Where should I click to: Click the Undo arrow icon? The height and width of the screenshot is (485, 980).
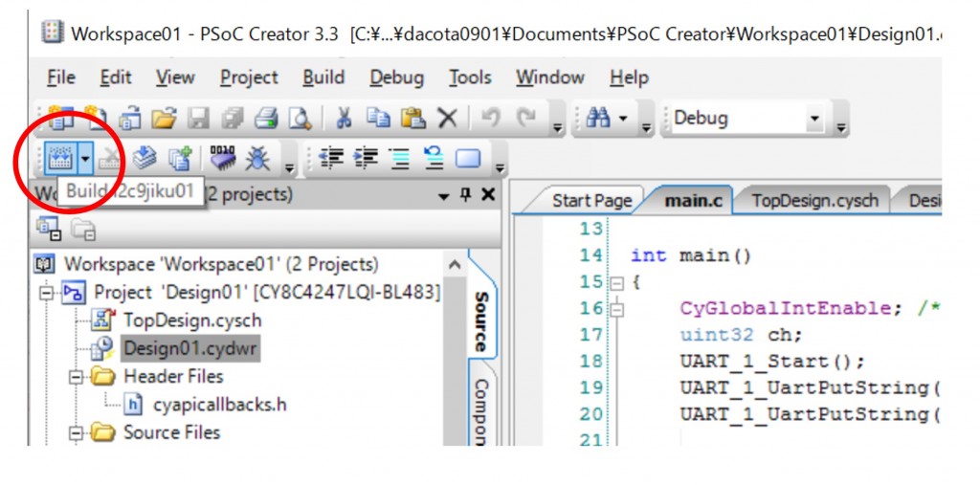(x=489, y=118)
